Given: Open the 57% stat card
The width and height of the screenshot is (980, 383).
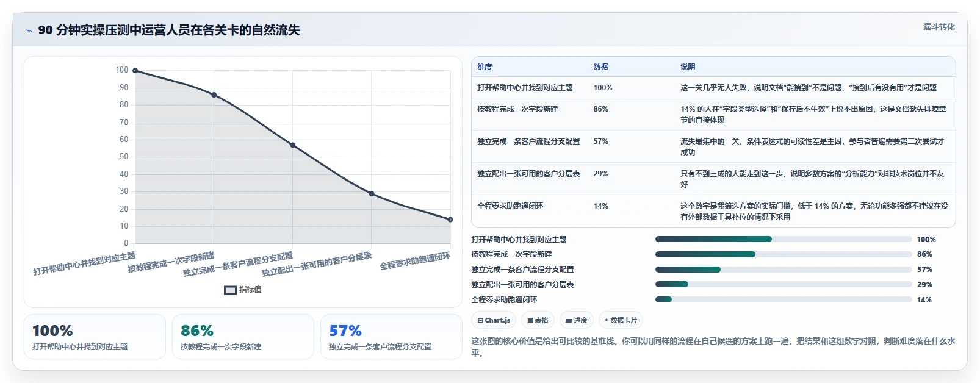Looking at the screenshot, I should click(x=391, y=337).
